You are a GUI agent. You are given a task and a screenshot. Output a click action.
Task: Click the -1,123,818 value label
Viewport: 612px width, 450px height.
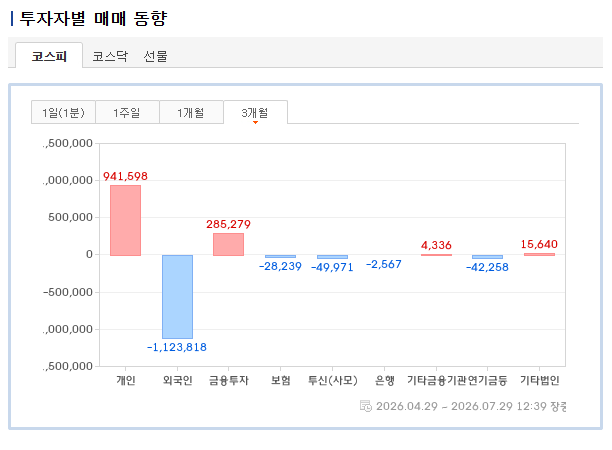coord(177,347)
